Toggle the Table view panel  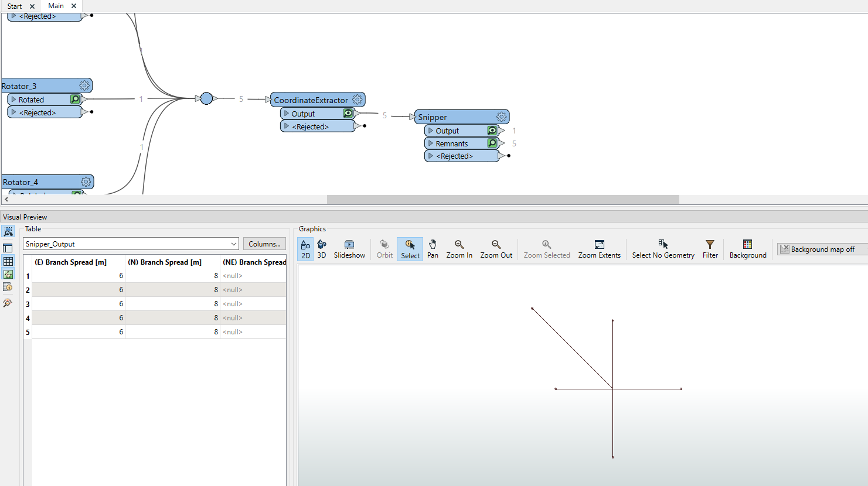point(8,261)
